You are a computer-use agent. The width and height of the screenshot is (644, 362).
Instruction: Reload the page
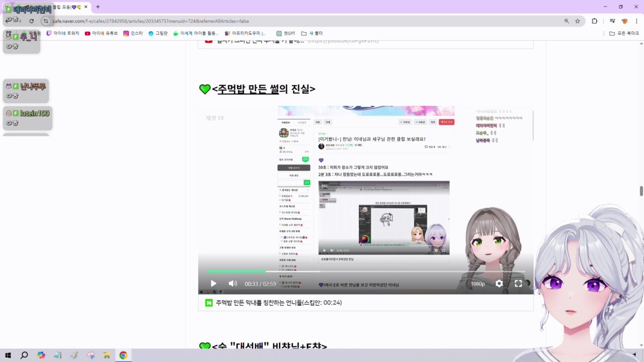coord(31,21)
